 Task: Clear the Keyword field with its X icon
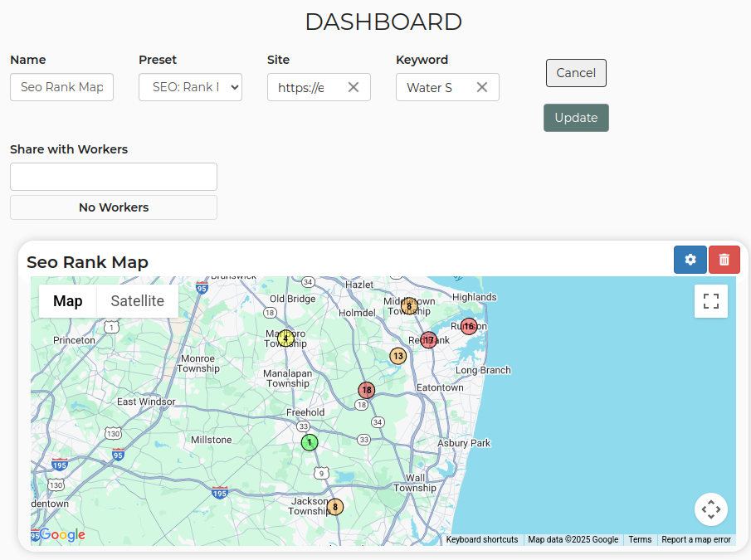[x=482, y=87]
